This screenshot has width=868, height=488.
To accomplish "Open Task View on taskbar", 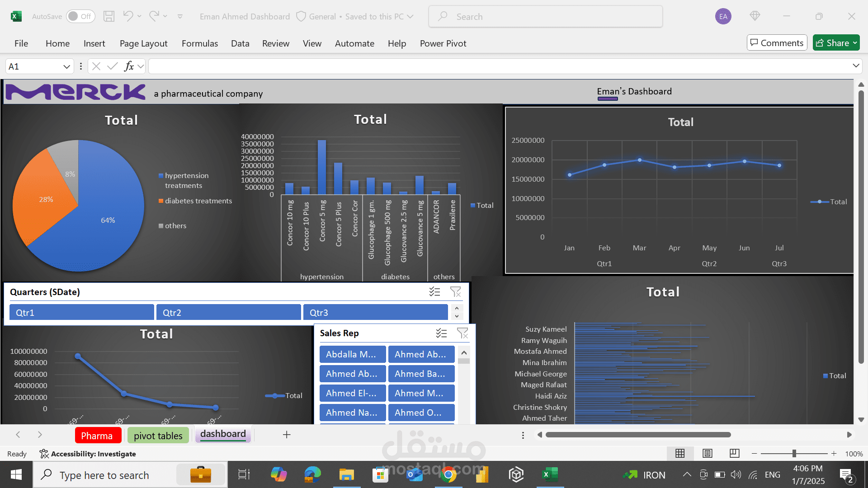I will coord(244,475).
